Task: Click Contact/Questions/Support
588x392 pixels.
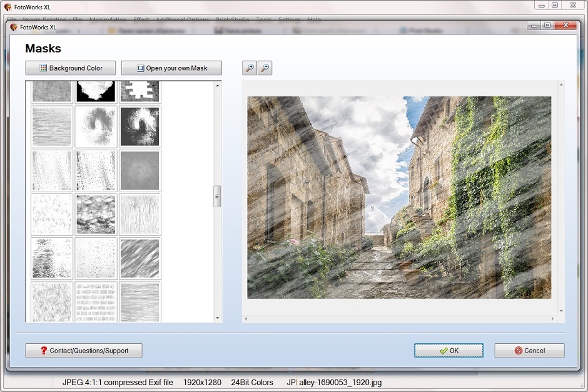Action: (83, 351)
